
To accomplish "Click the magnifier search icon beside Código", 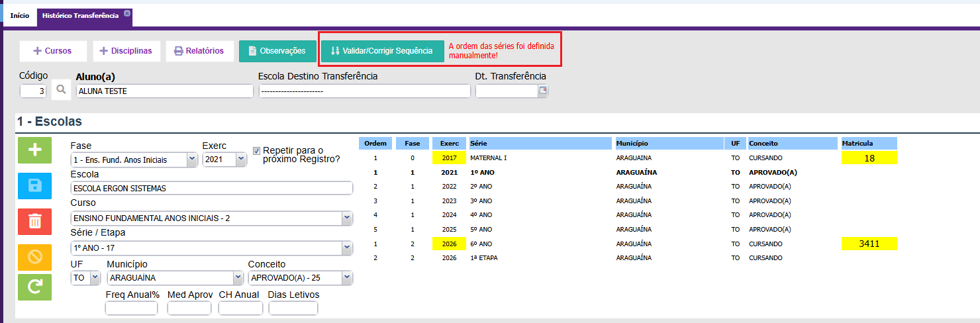I will coord(61,91).
